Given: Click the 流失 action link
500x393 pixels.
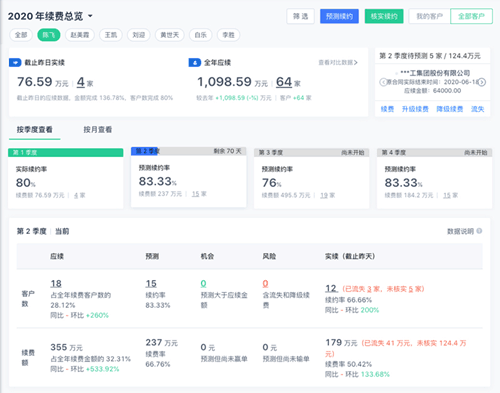Looking at the screenshot, I should pyautogui.click(x=477, y=109).
